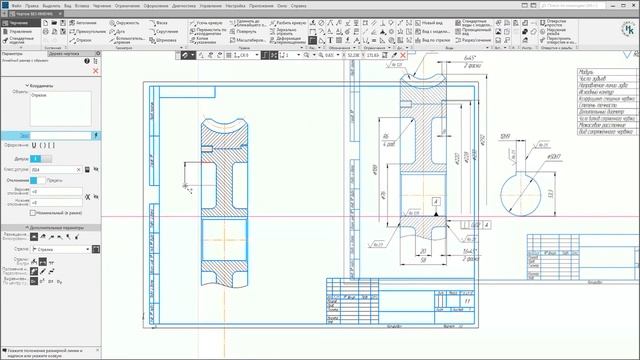Click the Проекционный вид tool
The image size is (640, 360).
473,31
